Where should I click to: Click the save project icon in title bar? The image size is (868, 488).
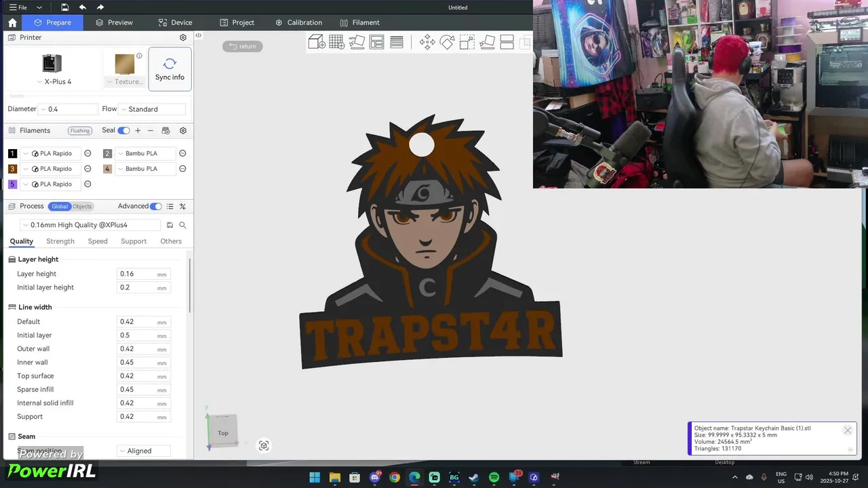point(64,7)
